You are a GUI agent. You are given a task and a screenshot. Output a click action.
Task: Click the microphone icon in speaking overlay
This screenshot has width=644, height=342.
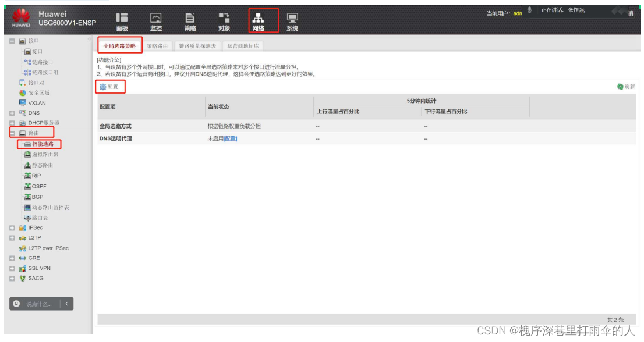530,10
